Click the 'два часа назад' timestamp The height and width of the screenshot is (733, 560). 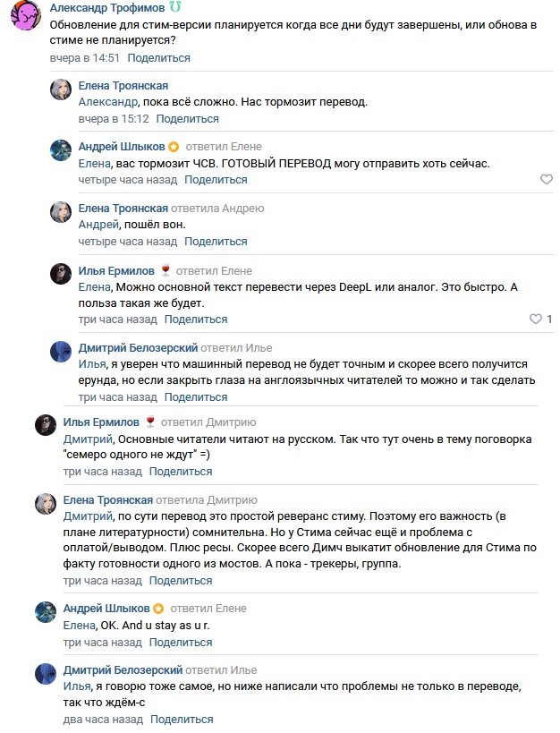coord(103,719)
